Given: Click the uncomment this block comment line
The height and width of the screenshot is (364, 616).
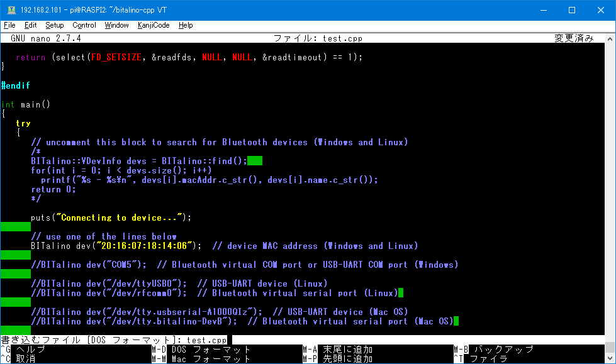Looking at the screenshot, I should click(220, 142).
